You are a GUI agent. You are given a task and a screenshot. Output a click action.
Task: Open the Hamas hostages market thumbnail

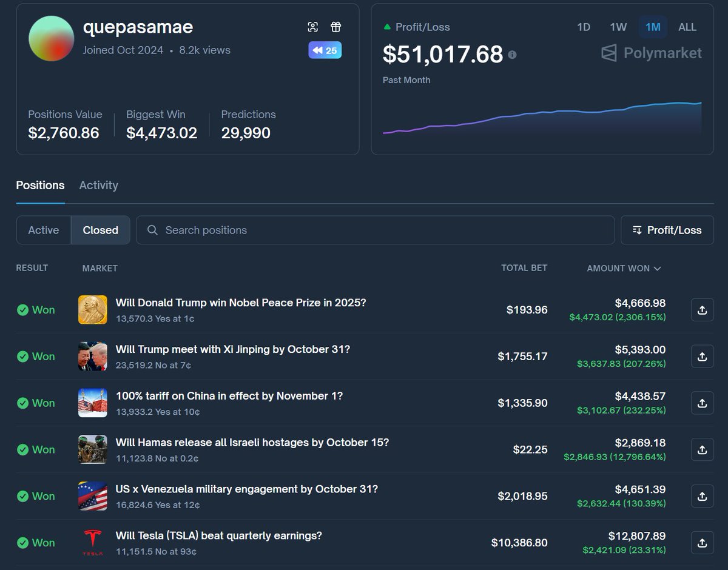click(x=93, y=449)
